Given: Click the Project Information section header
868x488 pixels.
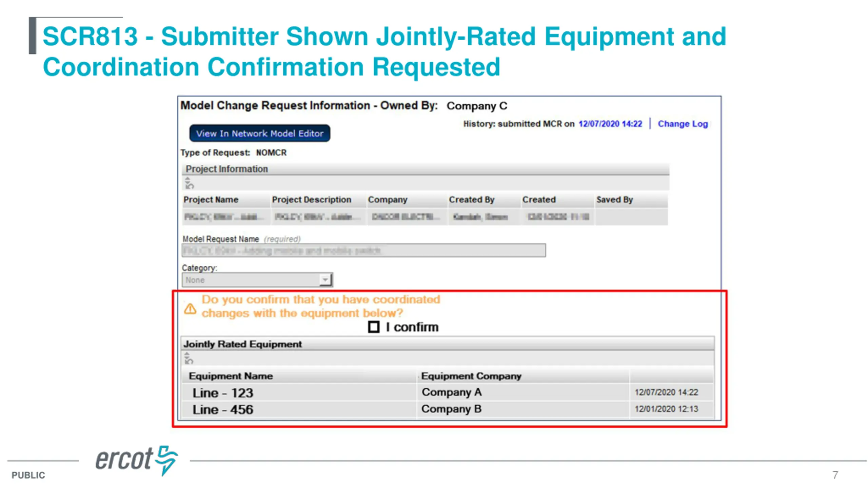Looking at the screenshot, I should tap(426, 169).
